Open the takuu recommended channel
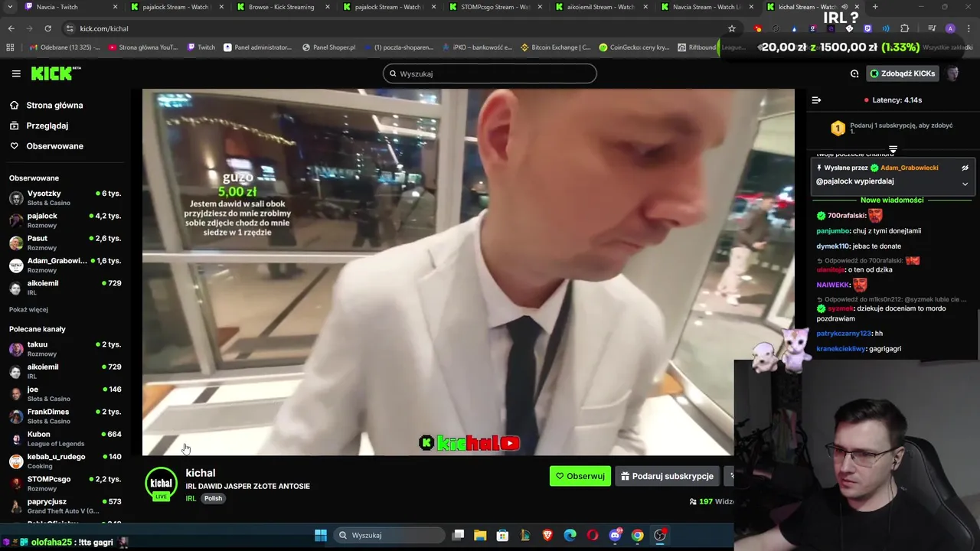The width and height of the screenshot is (980, 551). 65,349
